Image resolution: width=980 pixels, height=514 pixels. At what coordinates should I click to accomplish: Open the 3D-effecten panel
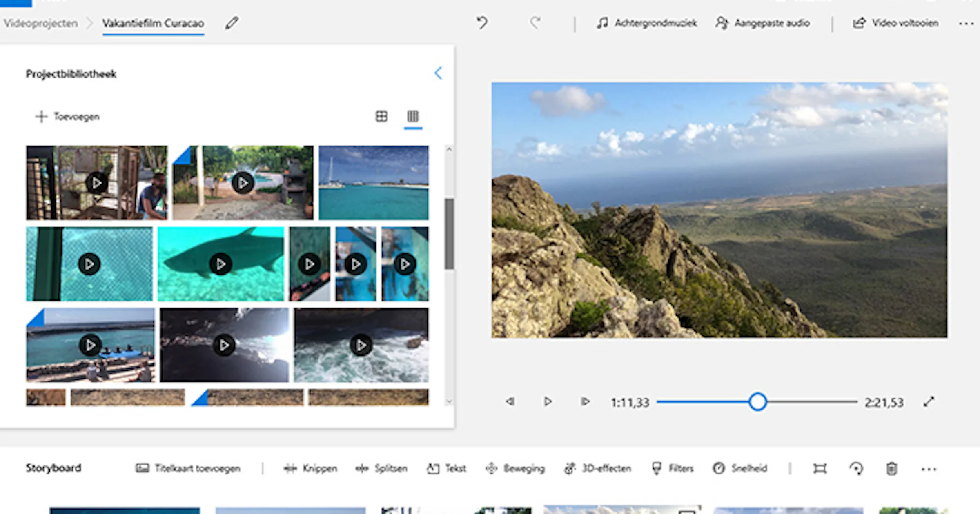tap(599, 468)
